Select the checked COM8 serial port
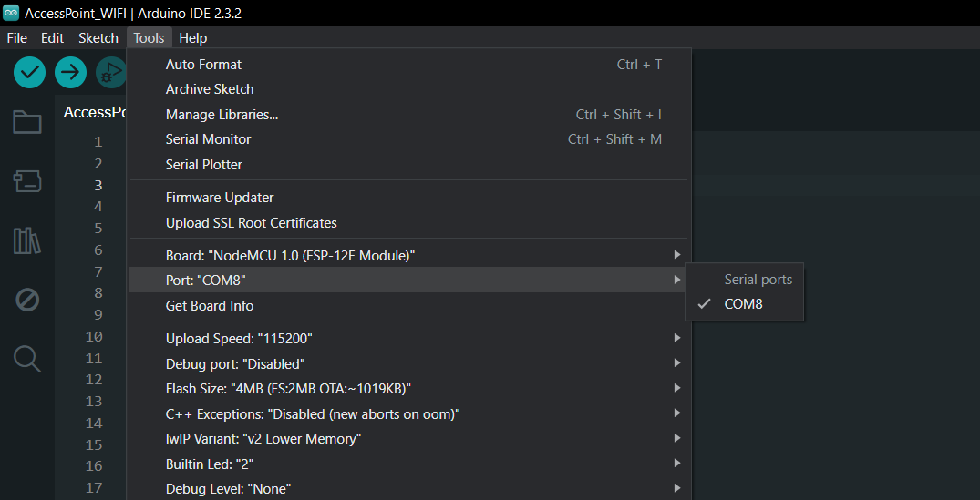 [x=743, y=304]
